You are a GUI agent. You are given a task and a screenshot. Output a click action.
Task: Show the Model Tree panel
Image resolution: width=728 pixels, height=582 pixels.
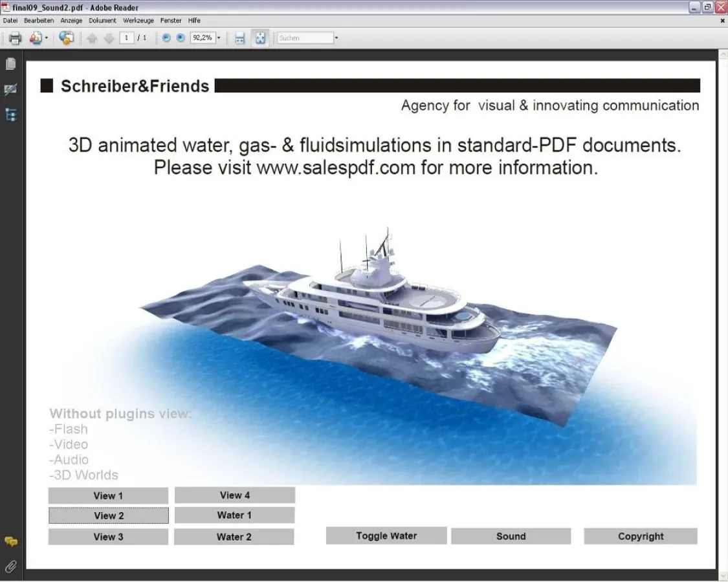click(x=11, y=115)
